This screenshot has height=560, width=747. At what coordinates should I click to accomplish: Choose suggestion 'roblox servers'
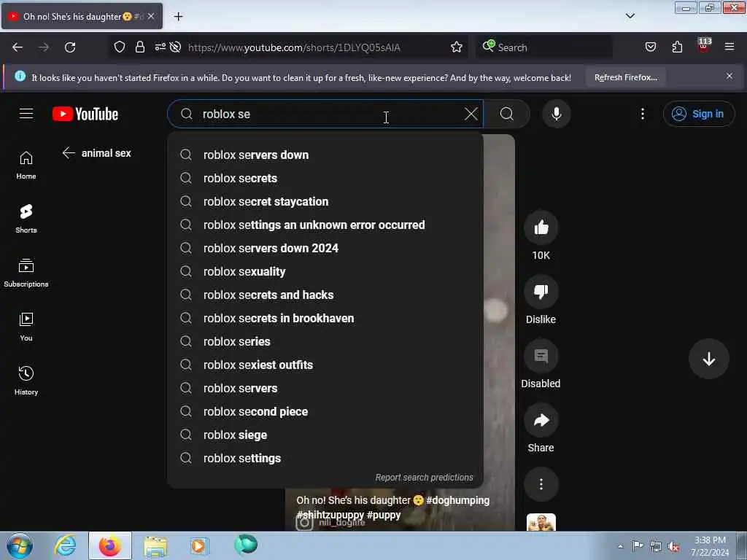pos(325,388)
